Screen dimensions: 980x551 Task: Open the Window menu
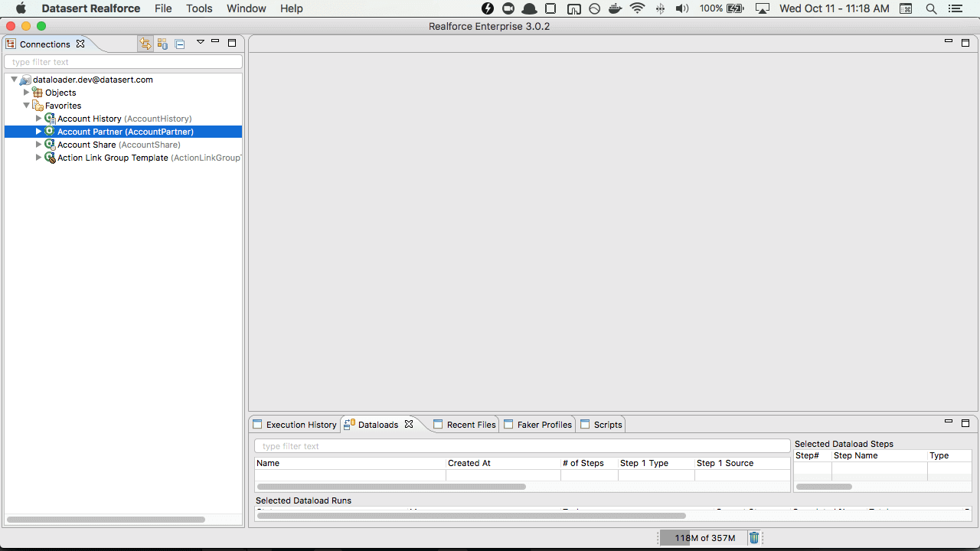tap(247, 8)
